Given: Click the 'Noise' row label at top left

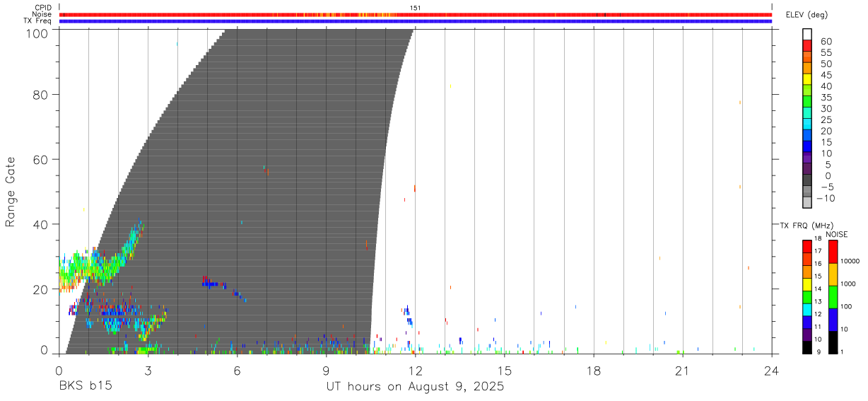Looking at the screenshot, I should coord(42,14).
